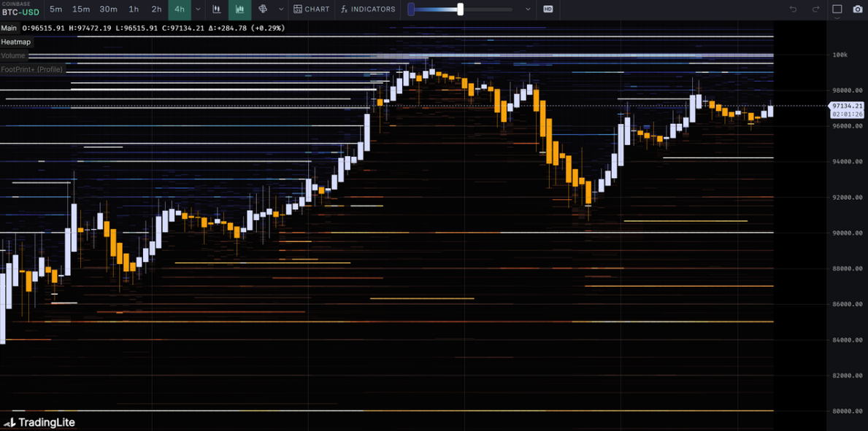Image resolution: width=868 pixels, height=431 pixels.
Task: Select the active 4h timeframe
Action: pyautogui.click(x=180, y=9)
